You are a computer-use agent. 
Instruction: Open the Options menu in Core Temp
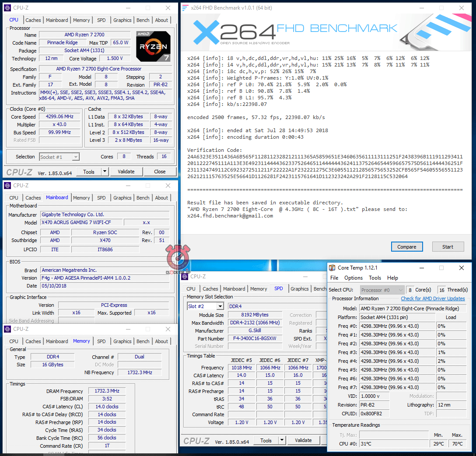click(353, 278)
